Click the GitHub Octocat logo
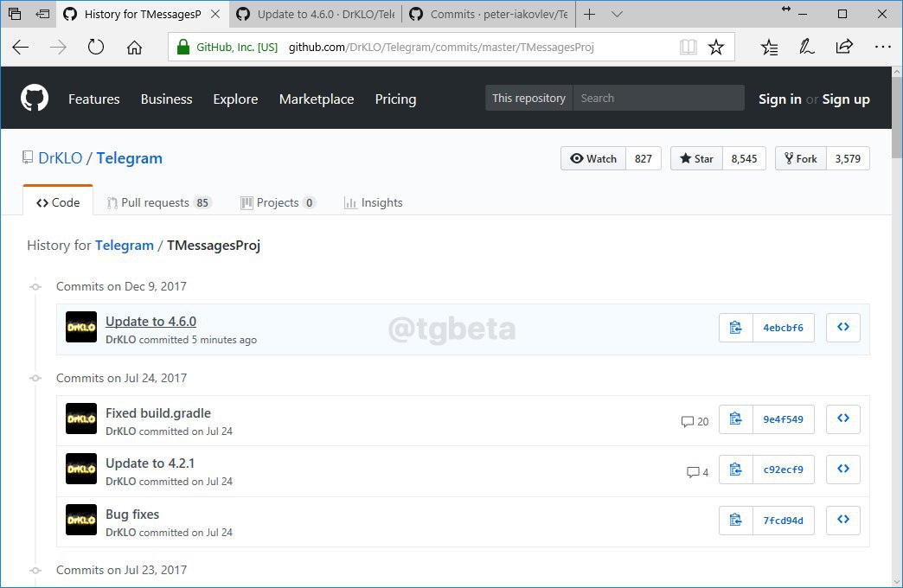The image size is (903, 588). click(35, 99)
